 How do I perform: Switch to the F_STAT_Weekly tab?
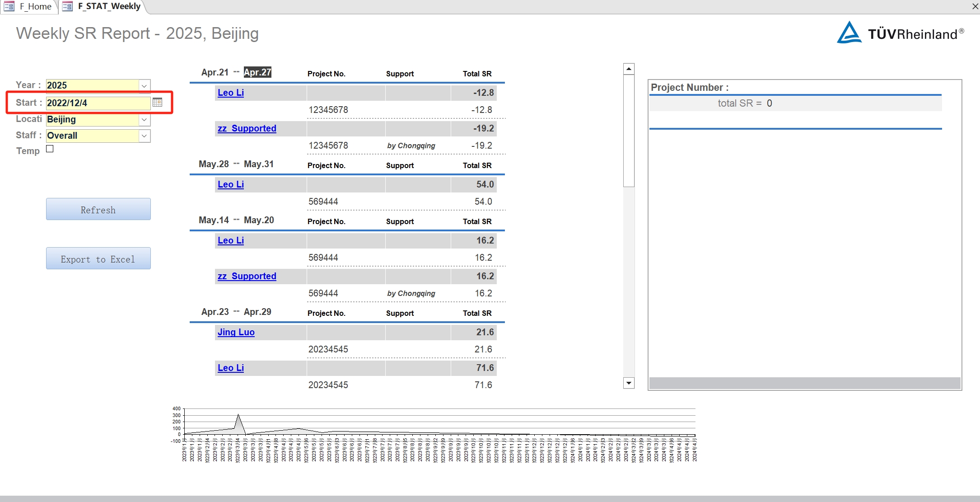[x=103, y=6]
